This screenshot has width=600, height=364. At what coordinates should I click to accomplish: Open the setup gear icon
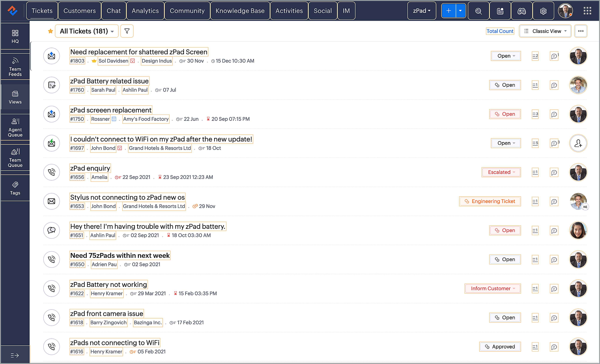pos(543,11)
